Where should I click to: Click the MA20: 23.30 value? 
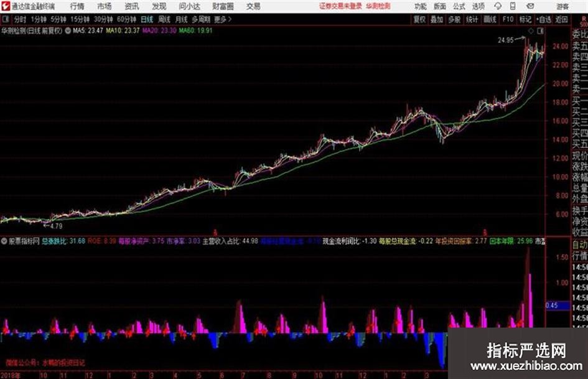[159, 30]
